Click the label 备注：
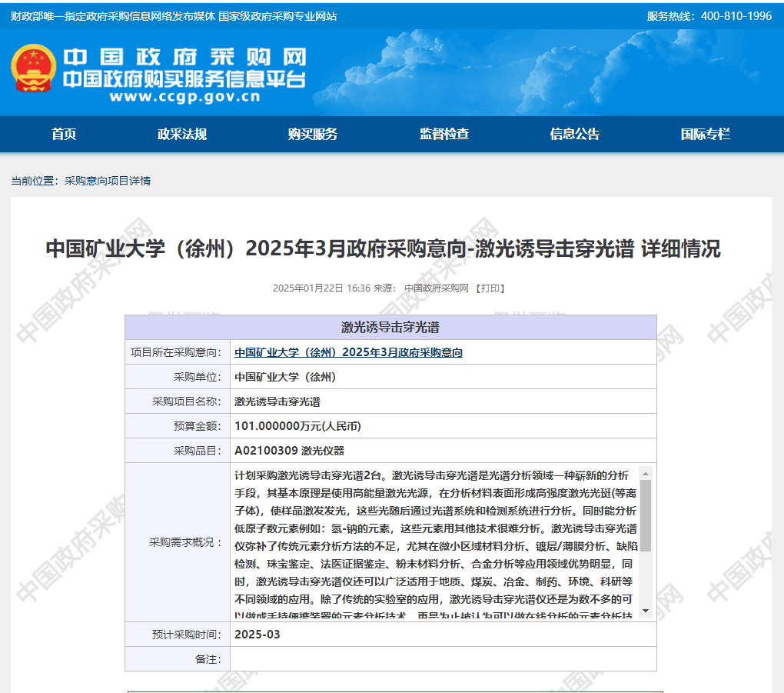This screenshot has height=693, width=784. pos(208,659)
